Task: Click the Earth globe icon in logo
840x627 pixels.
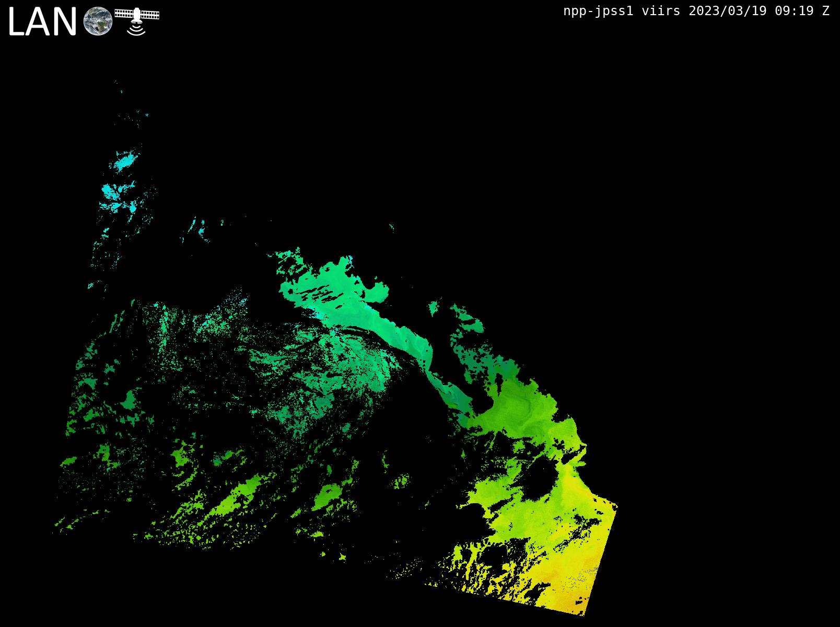Action: [98, 21]
